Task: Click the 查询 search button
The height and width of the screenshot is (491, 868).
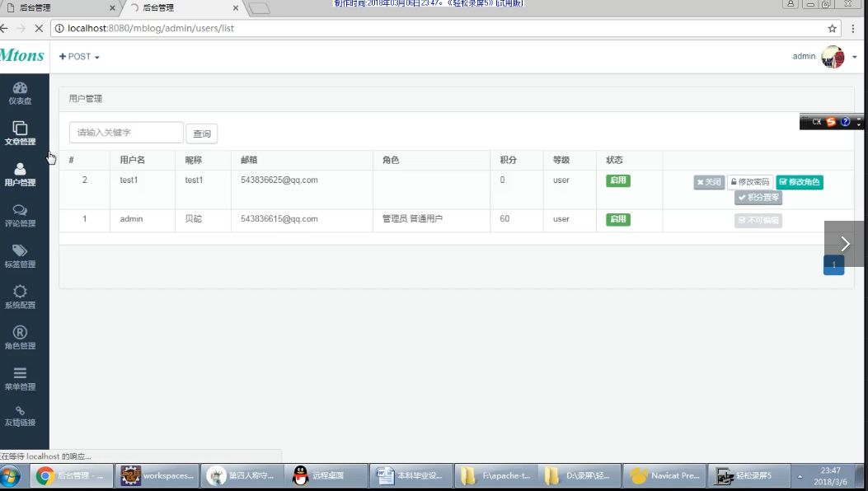Action: click(201, 133)
